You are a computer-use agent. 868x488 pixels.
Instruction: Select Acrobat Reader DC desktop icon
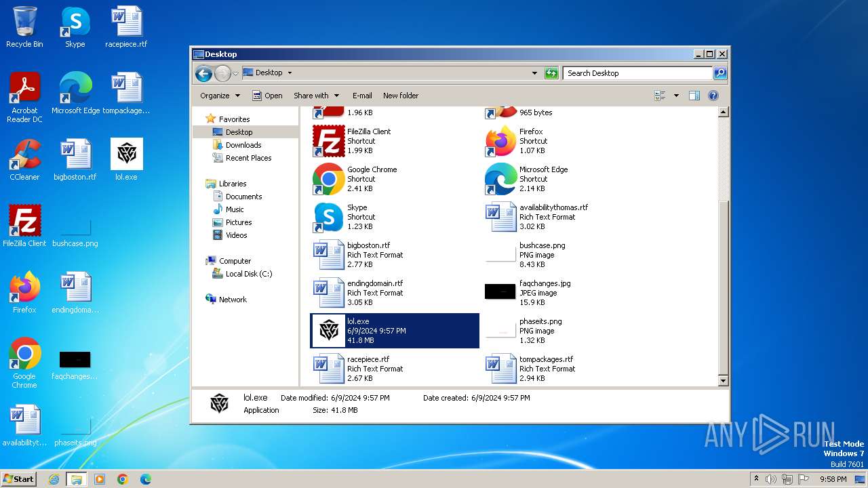24,98
